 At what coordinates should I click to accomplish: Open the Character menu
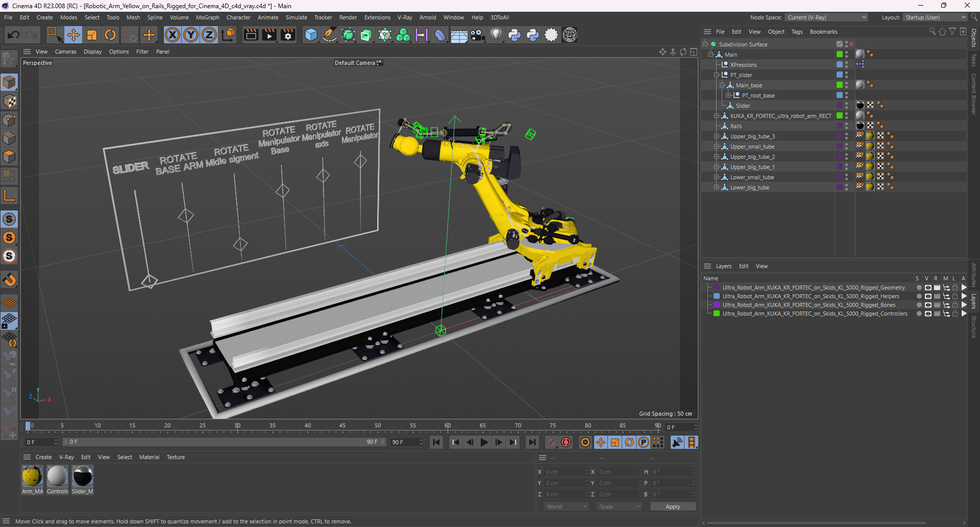(238, 17)
